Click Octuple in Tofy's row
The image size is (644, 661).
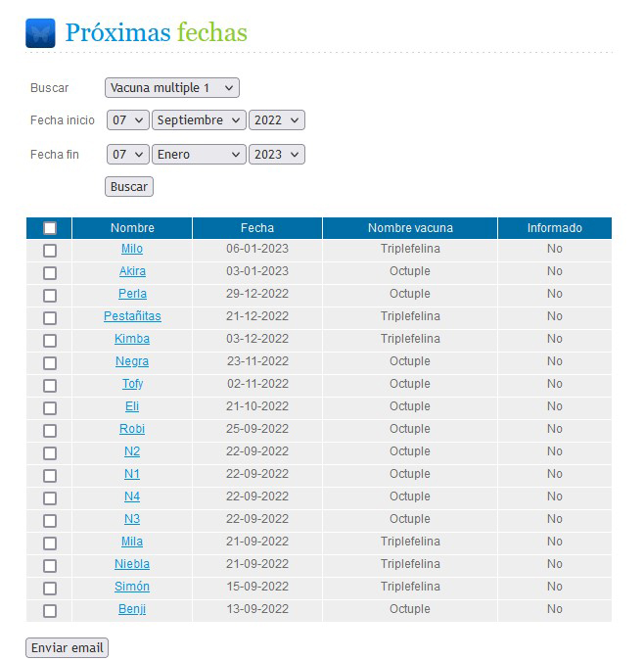click(410, 384)
